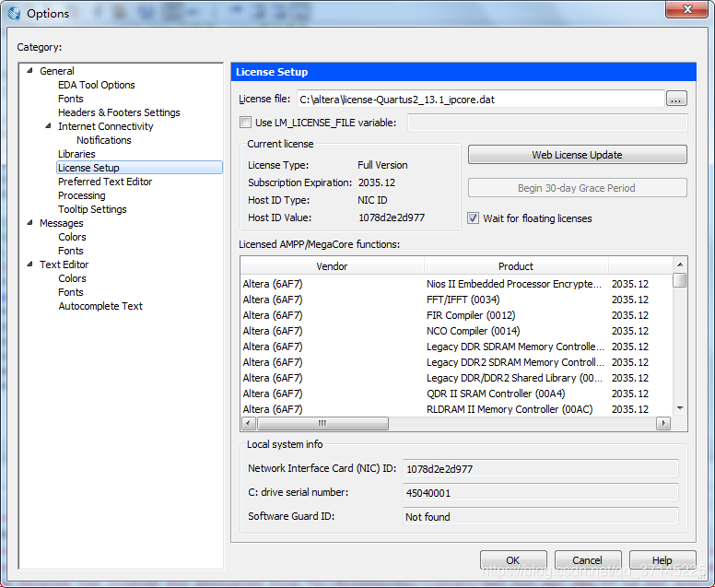Click the Product column header
The width and height of the screenshot is (715, 588).
[516, 266]
